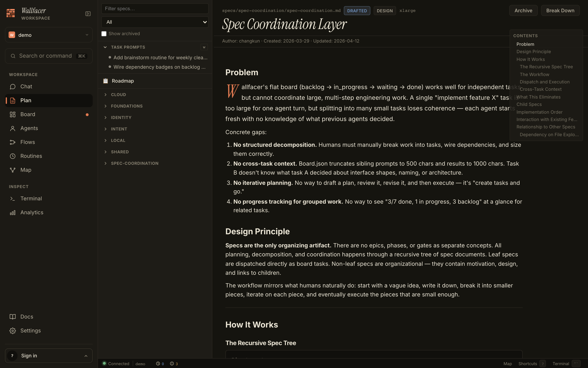Click the Plan document icon
Screen dimensions: 588x368
(x=13, y=101)
